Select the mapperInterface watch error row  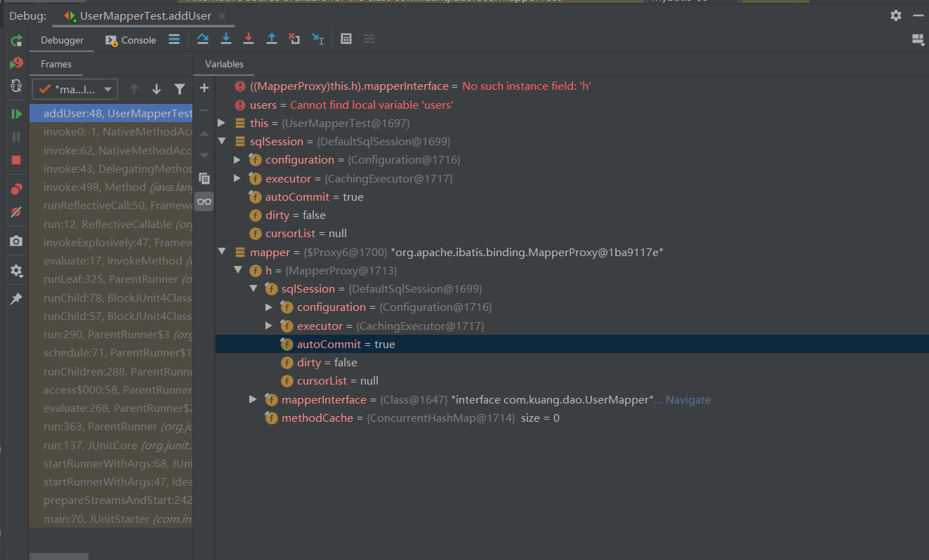572,86
